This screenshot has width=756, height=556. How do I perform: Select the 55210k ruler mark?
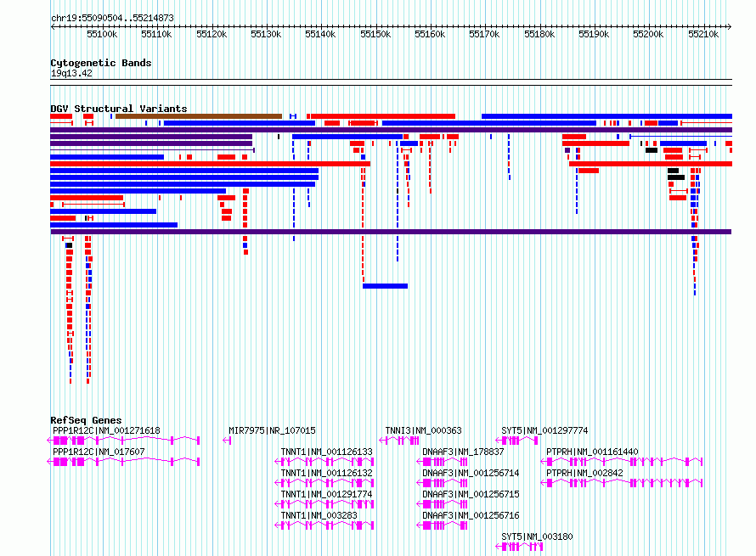[x=703, y=34]
